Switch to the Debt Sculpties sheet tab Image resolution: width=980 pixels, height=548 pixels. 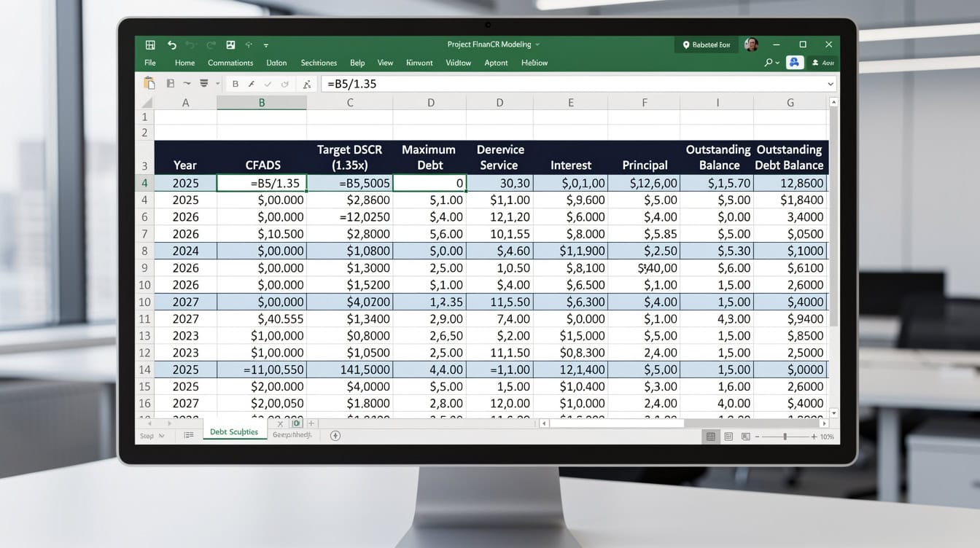234,431
